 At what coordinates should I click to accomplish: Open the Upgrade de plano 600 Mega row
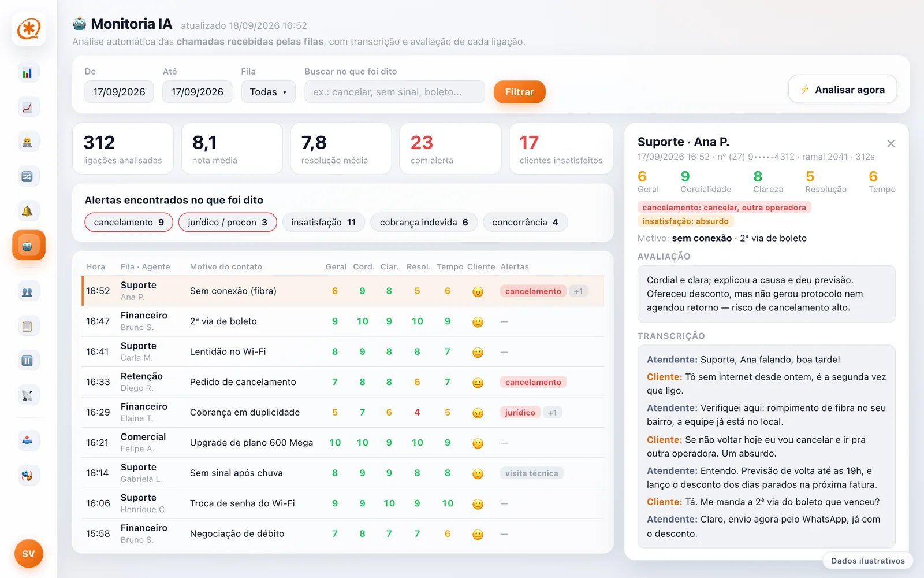coord(343,443)
